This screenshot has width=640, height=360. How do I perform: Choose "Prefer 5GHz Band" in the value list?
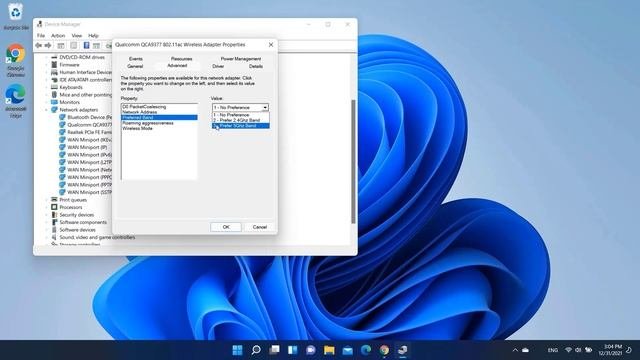click(x=240, y=126)
